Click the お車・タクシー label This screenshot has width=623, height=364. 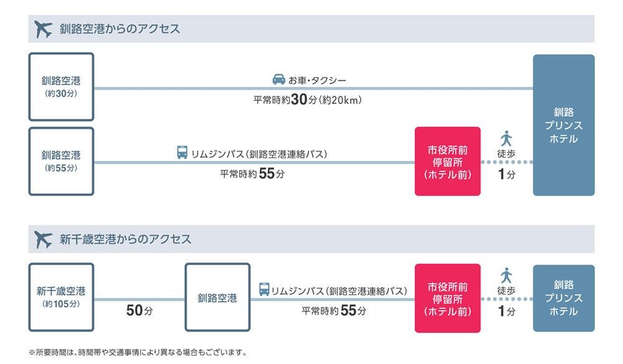pos(316,80)
